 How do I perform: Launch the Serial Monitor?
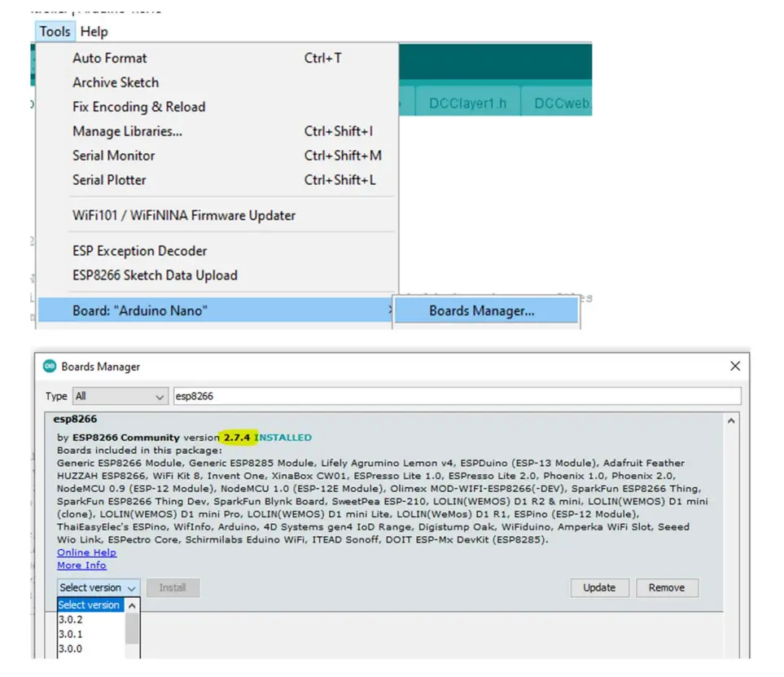(217, 156)
